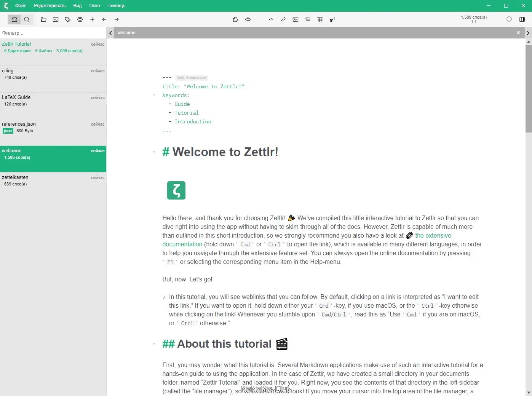Click the Фильтр filter field
Screen dimensions: 532x396
coord(53,33)
